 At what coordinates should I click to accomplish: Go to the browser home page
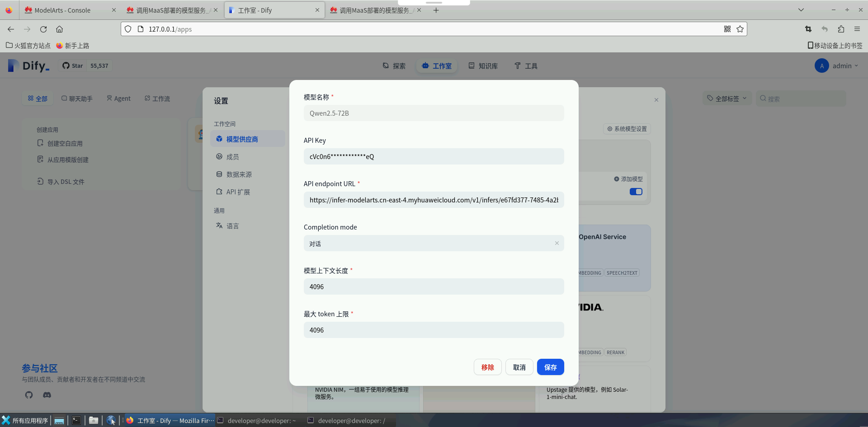pos(59,29)
